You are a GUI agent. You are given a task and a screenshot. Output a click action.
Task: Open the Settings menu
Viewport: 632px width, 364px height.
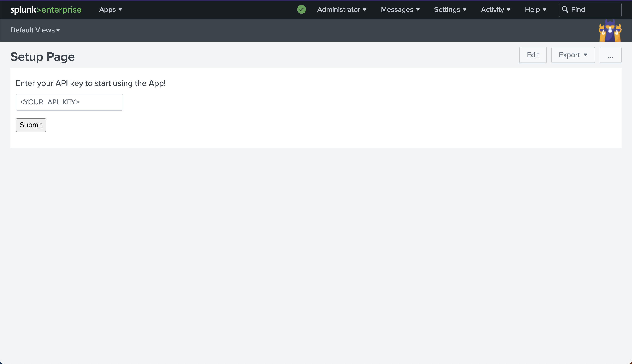(450, 9)
